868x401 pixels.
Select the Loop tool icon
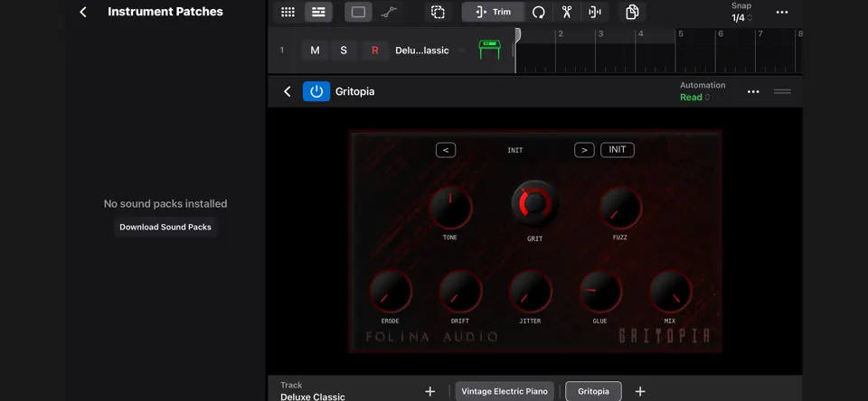tap(538, 12)
